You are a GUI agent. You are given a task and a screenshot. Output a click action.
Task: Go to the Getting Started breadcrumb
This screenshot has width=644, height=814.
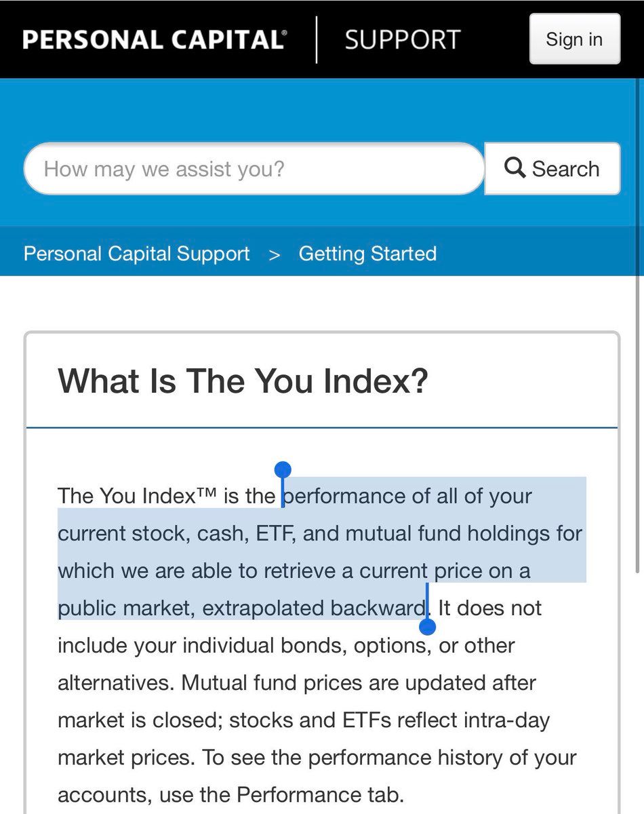coord(367,254)
